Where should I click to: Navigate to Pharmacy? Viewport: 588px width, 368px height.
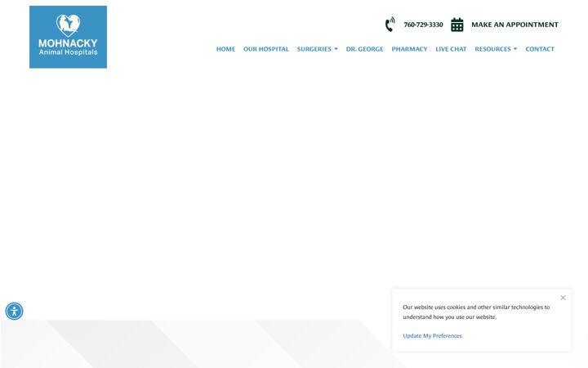pos(409,49)
